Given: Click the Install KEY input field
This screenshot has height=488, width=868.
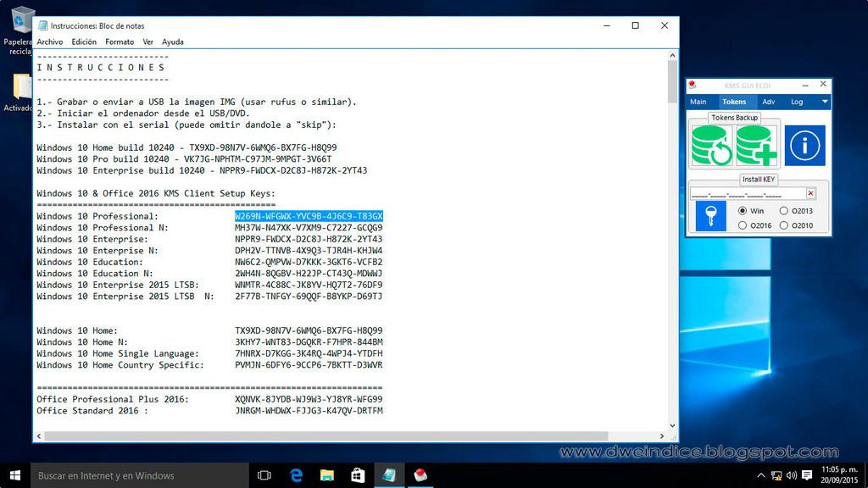Looking at the screenshot, I should click(748, 193).
